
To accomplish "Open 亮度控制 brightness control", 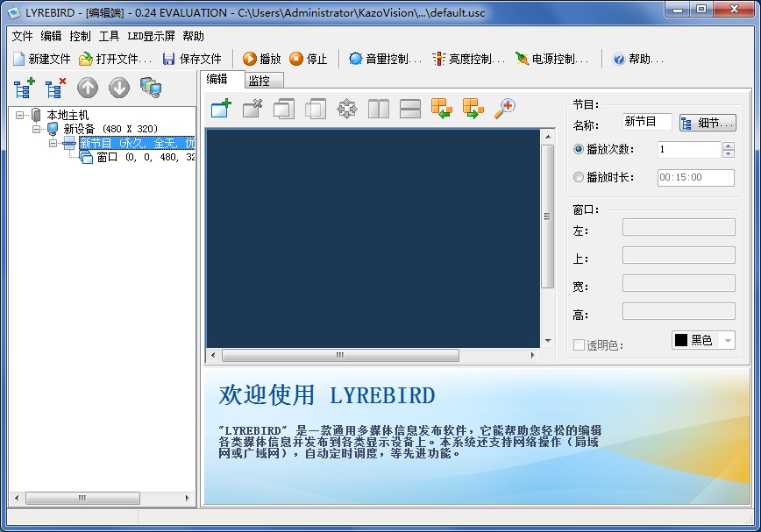I will tap(469, 60).
